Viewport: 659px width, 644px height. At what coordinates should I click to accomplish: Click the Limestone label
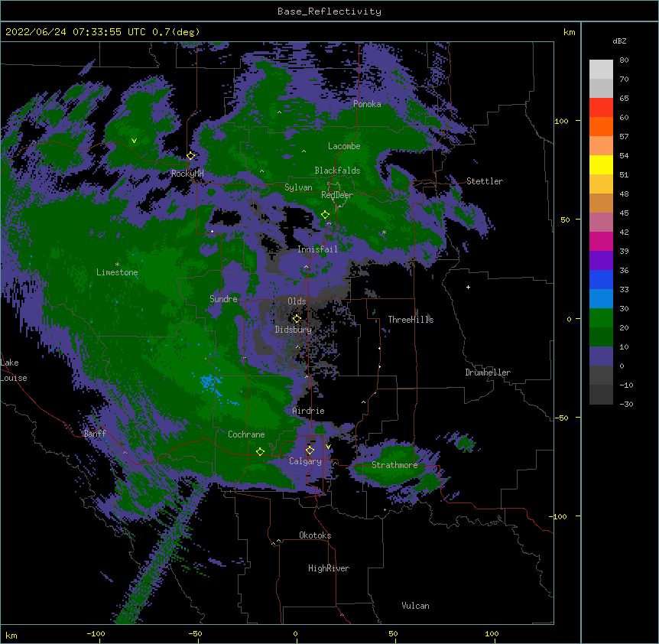click(117, 272)
